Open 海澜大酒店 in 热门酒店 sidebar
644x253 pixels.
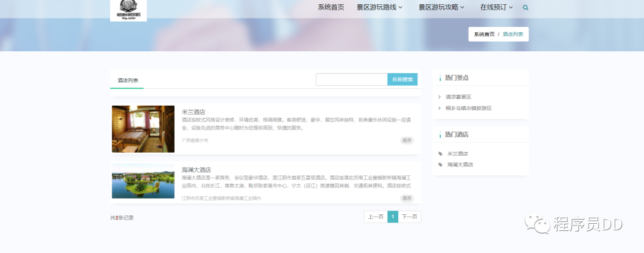[460, 165]
